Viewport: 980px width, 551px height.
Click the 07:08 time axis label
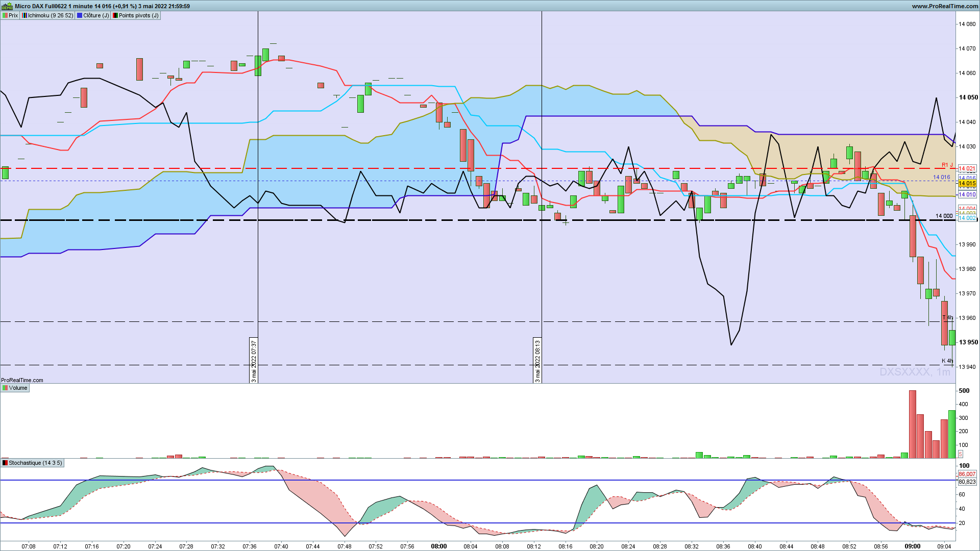pyautogui.click(x=29, y=546)
